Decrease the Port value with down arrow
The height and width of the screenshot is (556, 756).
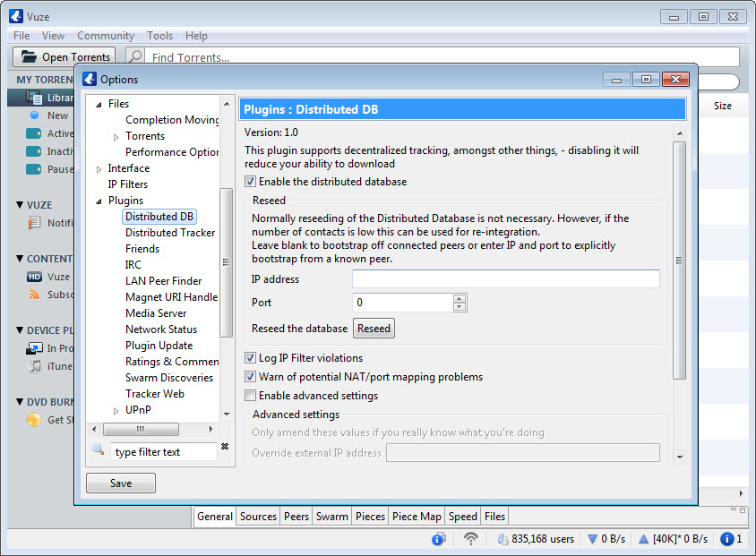click(x=459, y=306)
